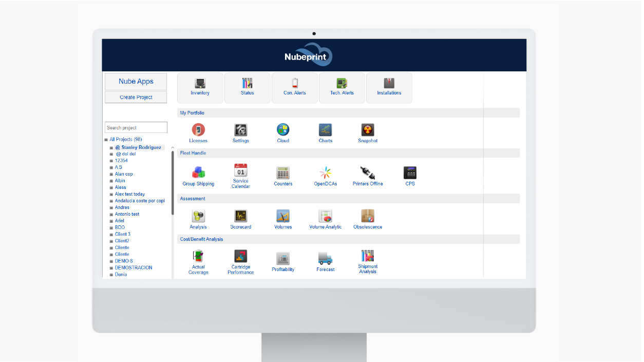The width and height of the screenshot is (644, 362).
Task: Open the Licenses icon in My Portfolio
Action: pos(198,130)
